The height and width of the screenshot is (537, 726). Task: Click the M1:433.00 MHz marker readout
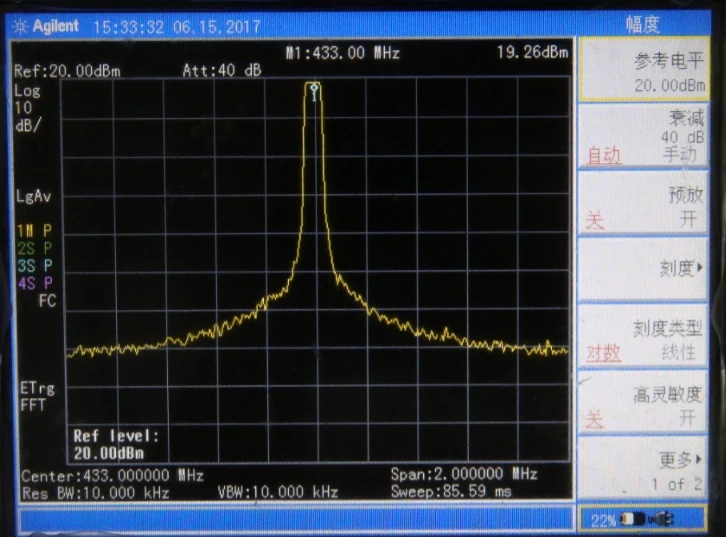343,53
